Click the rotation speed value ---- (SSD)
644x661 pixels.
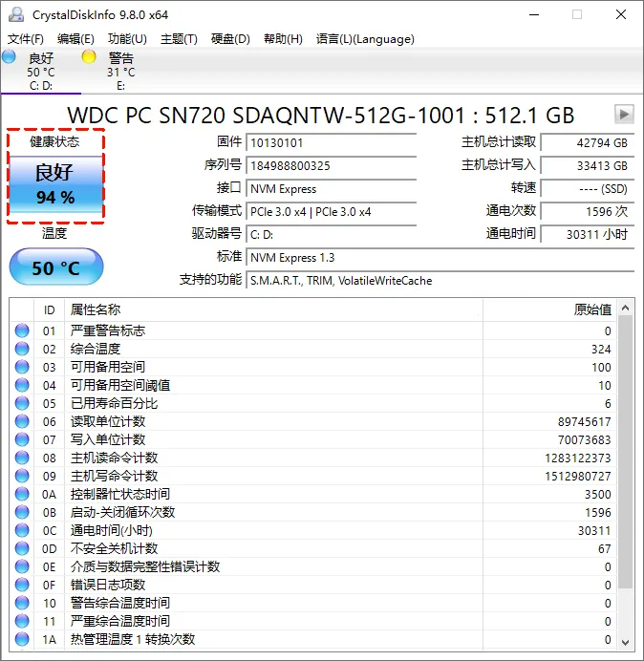tap(588, 189)
